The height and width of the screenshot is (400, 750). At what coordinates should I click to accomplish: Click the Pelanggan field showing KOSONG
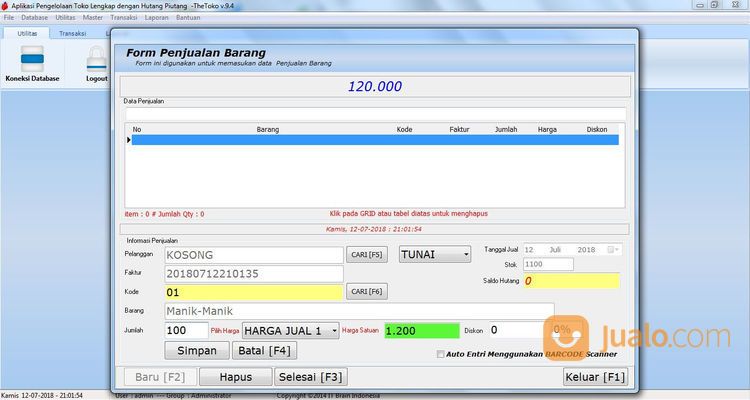(x=254, y=255)
